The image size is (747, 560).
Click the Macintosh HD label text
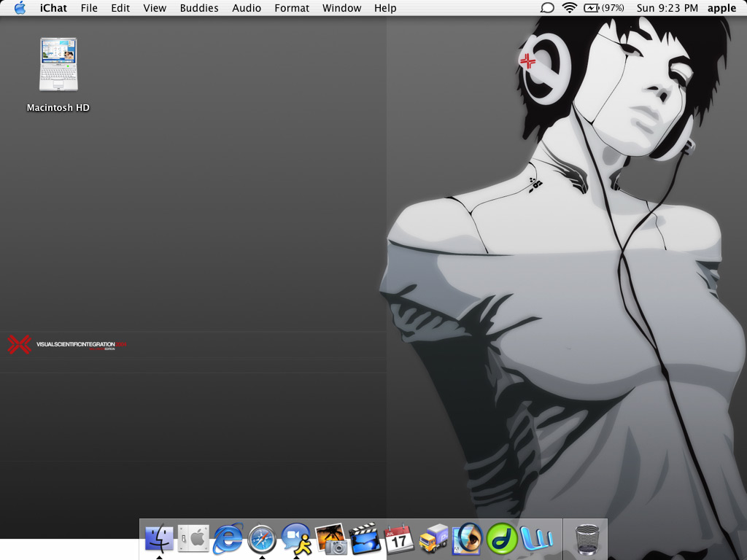coord(58,108)
